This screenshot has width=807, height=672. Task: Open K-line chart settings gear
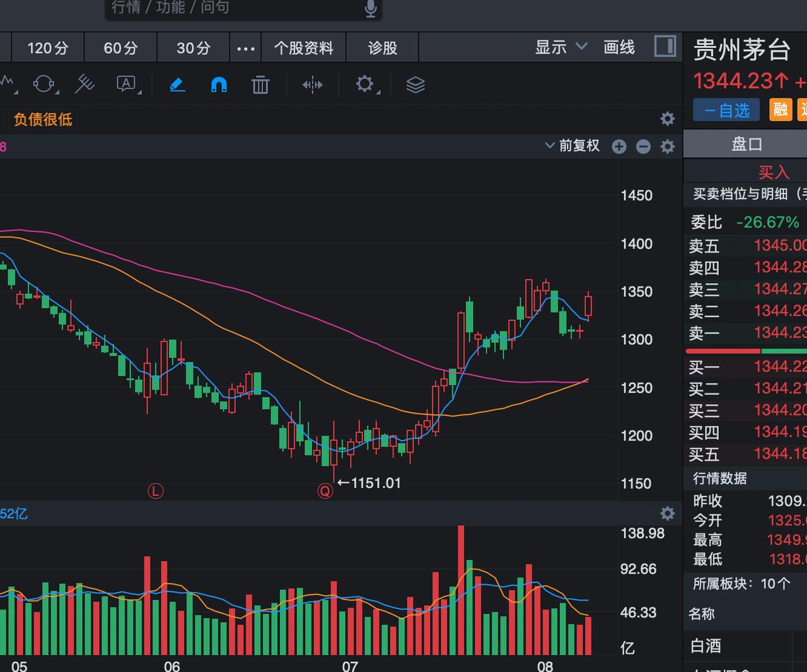click(668, 146)
